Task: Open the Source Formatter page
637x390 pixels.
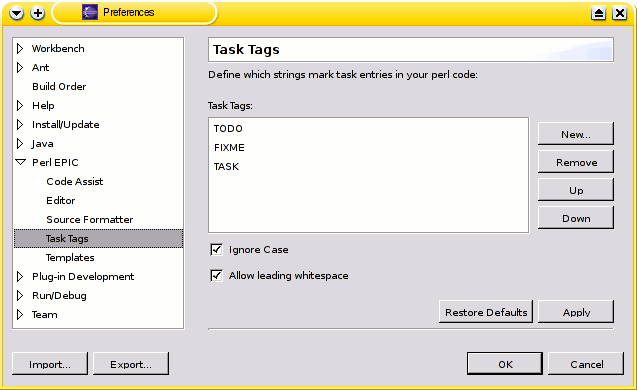Action: pos(90,220)
